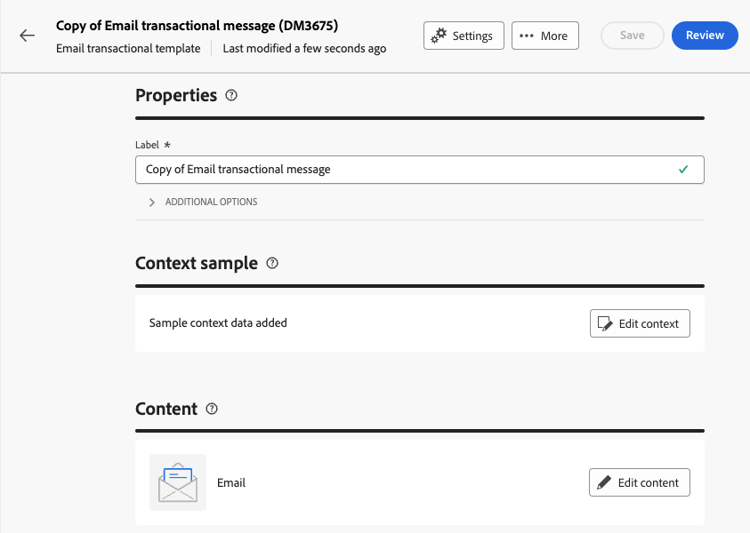Go back using the left arrow icon
The width and height of the screenshot is (750, 533).
[x=27, y=35]
